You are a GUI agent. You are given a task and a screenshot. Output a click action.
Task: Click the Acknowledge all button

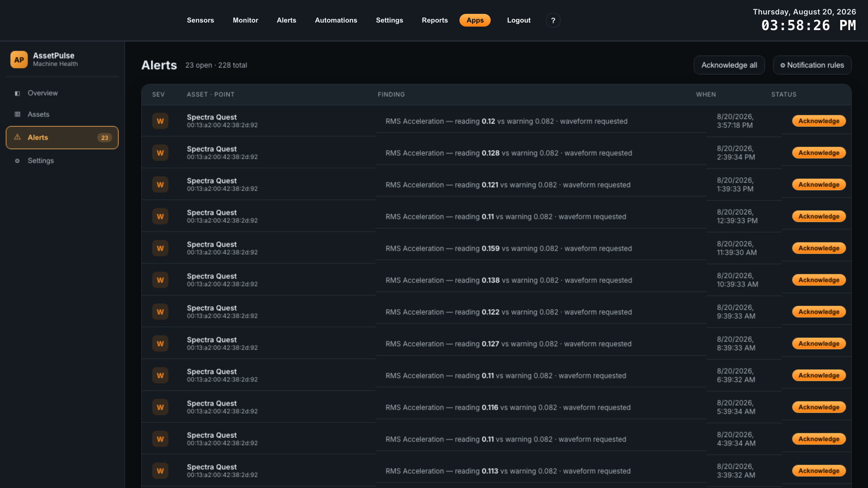(x=729, y=65)
